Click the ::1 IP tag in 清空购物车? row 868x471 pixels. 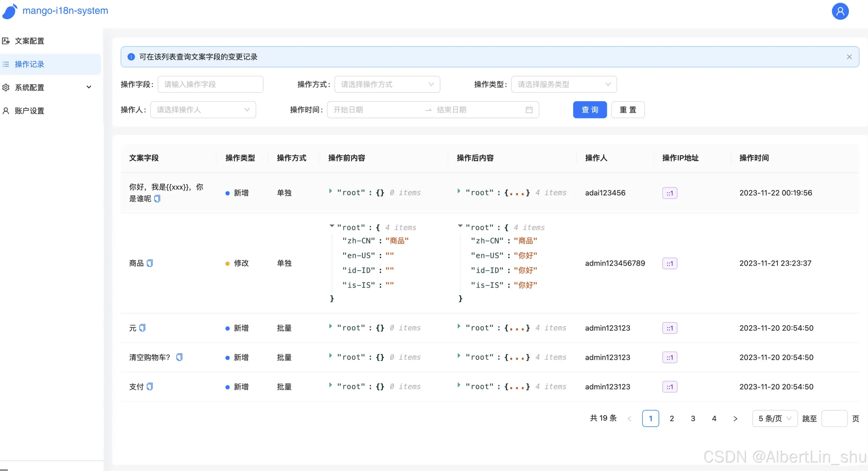coord(670,357)
